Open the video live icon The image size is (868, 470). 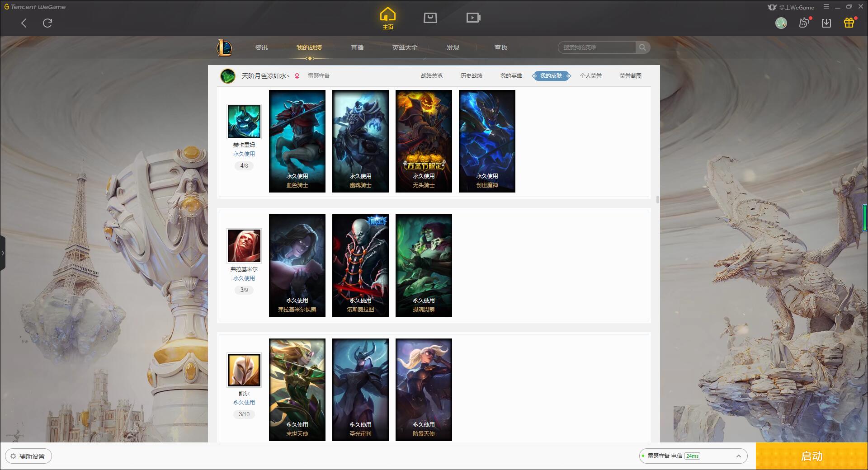(x=473, y=18)
